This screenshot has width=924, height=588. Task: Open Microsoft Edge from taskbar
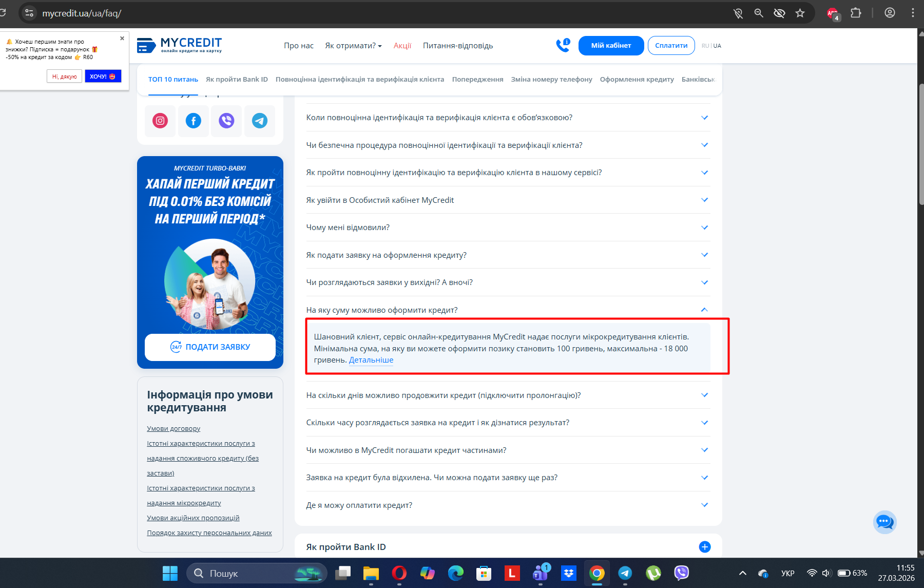coord(456,573)
